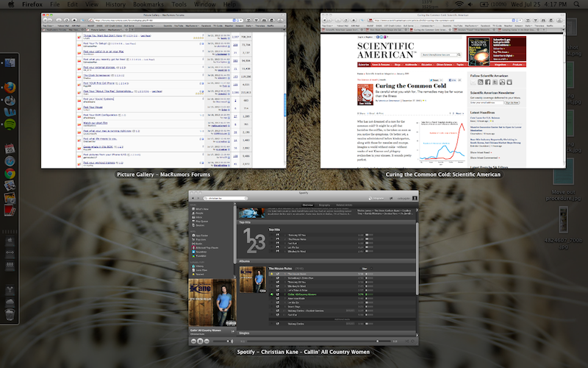This screenshot has height=368, width=588.
Task: Open the Firefox menu in the menu bar
Action: click(32, 4)
